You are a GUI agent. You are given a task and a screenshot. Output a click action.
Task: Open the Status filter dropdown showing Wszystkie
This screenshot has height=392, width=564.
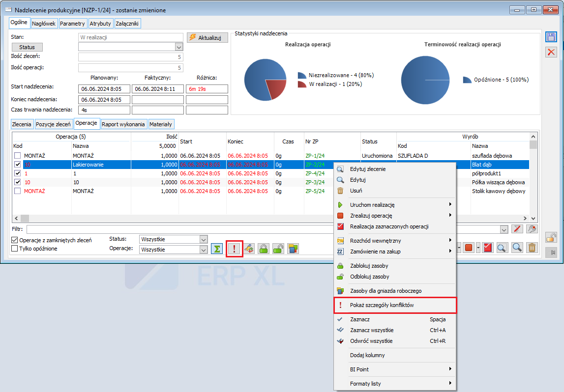coord(204,239)
